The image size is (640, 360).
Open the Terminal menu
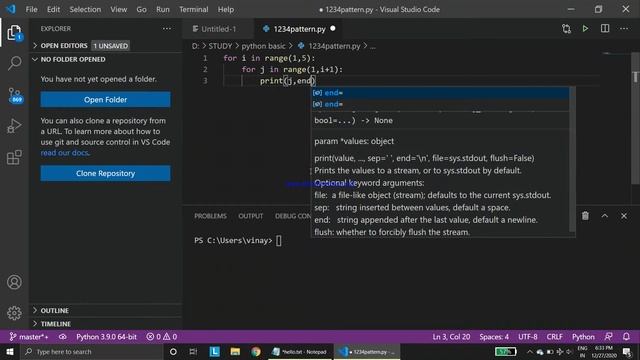pyautogui.click(x=193, y=9)
